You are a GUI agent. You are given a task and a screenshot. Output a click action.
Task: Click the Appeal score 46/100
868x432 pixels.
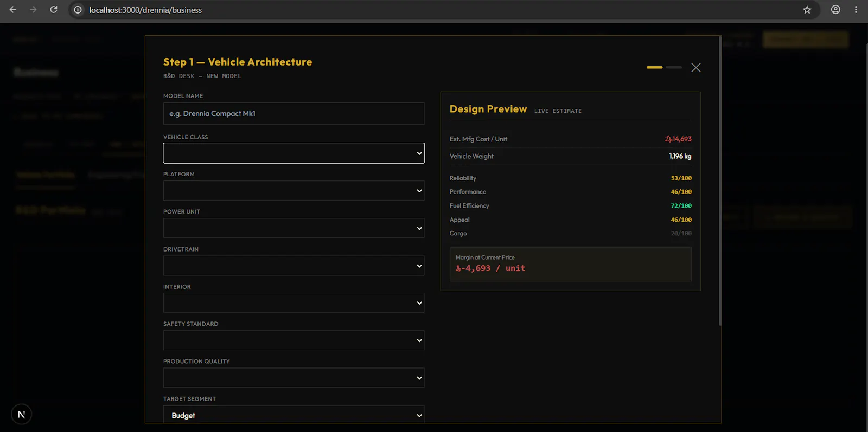(x=681, y=220)
